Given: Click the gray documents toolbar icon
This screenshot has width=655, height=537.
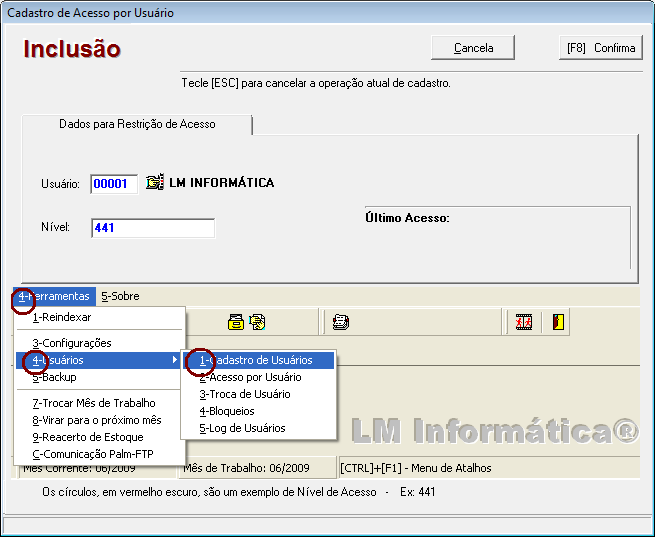Looking at the screenshot, I should (x=340, y=321).
